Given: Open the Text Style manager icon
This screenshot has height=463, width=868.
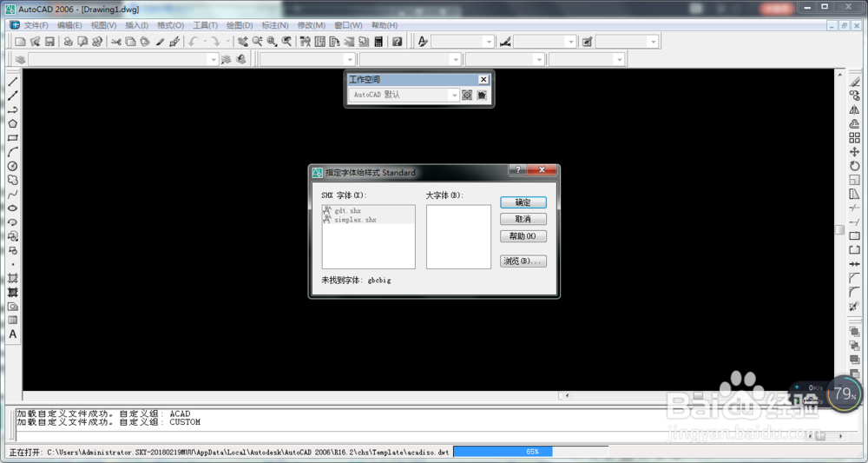Looking at the screenshot, I should point(423,42).
